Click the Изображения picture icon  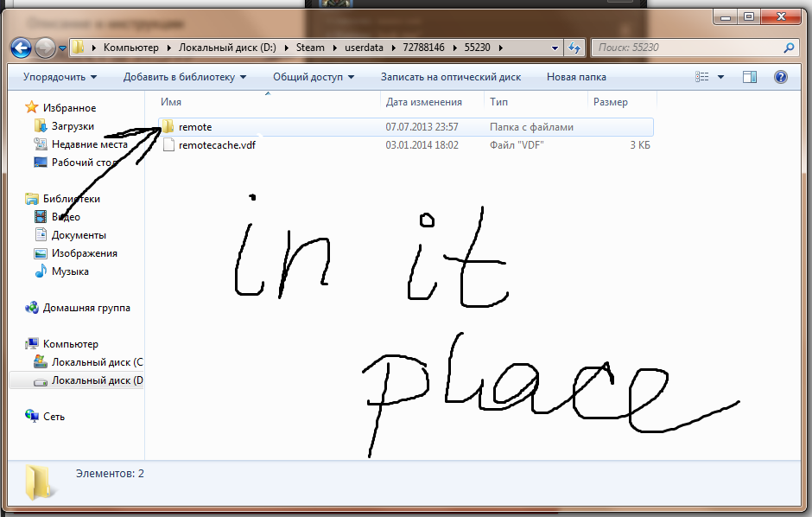(41, 253)
